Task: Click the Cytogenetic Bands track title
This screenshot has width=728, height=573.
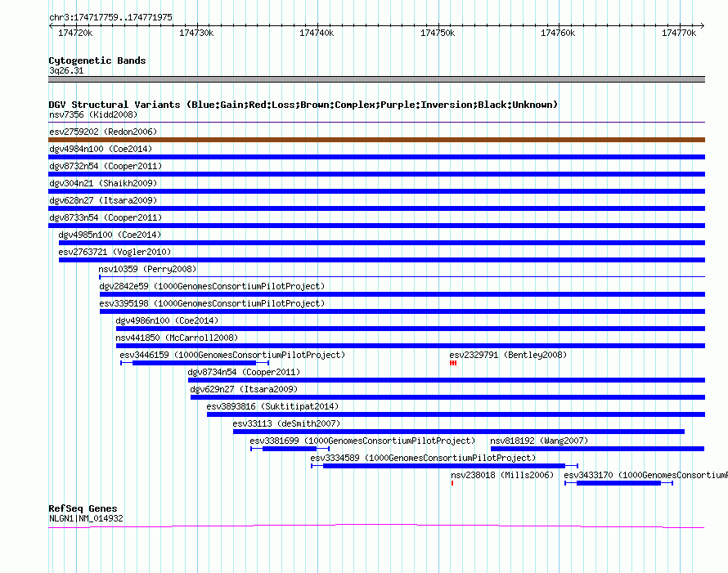Action: click(97, 60)
